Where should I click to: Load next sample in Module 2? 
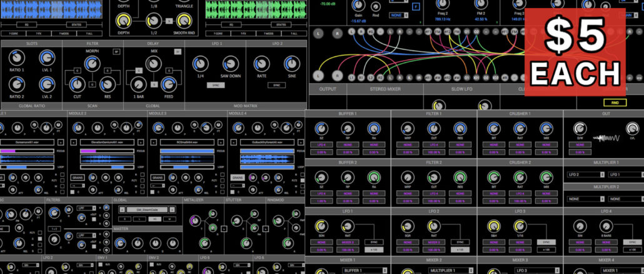pos(141,142)
